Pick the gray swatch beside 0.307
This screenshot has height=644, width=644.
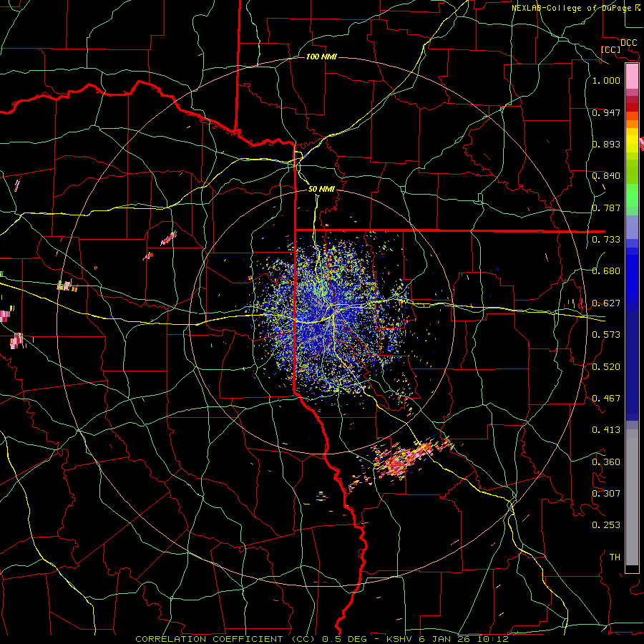point(632,497)
